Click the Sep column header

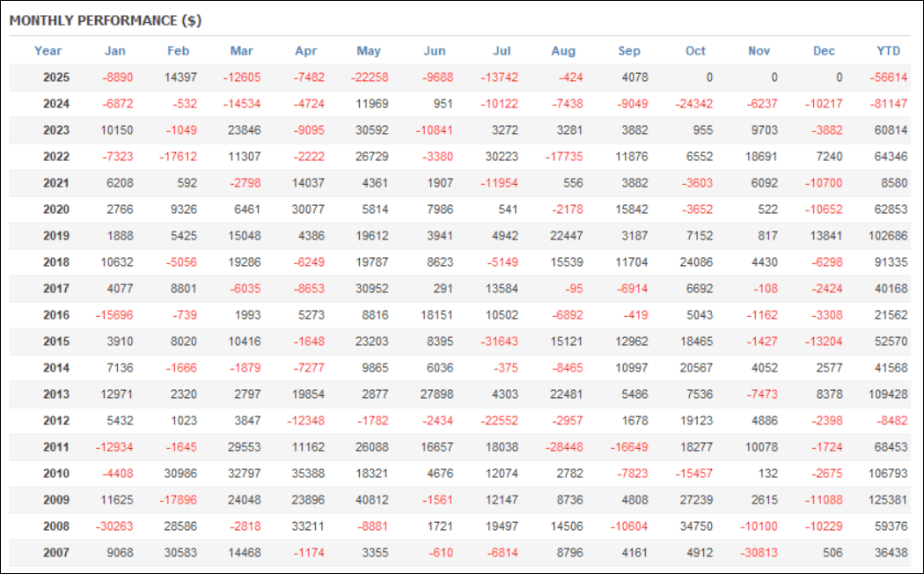tap(629, 51)
